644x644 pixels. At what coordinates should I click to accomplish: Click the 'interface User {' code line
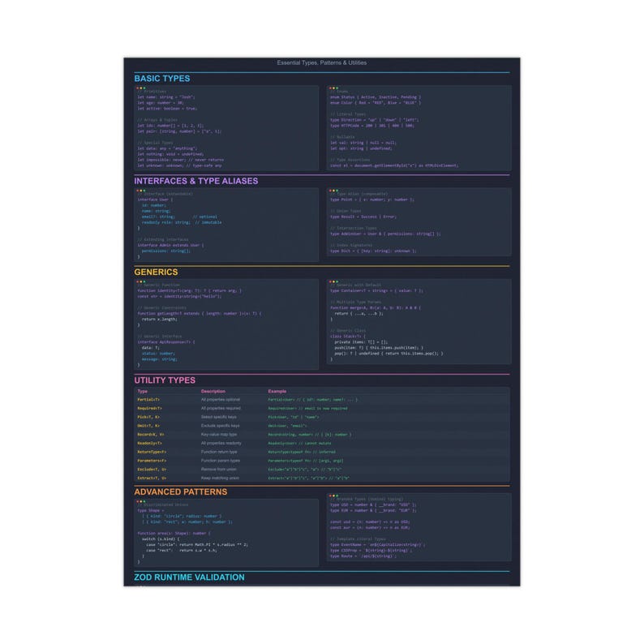[x=155, y=200]
